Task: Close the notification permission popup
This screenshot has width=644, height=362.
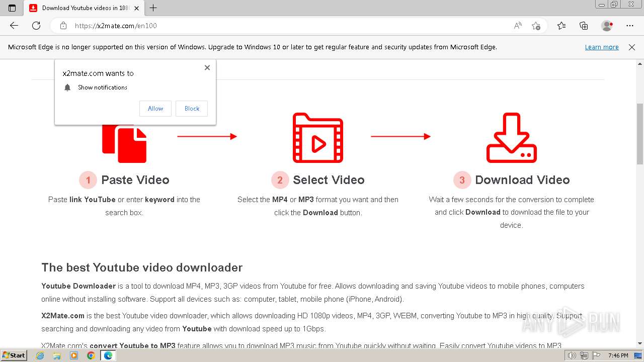Action: [207, 67]
